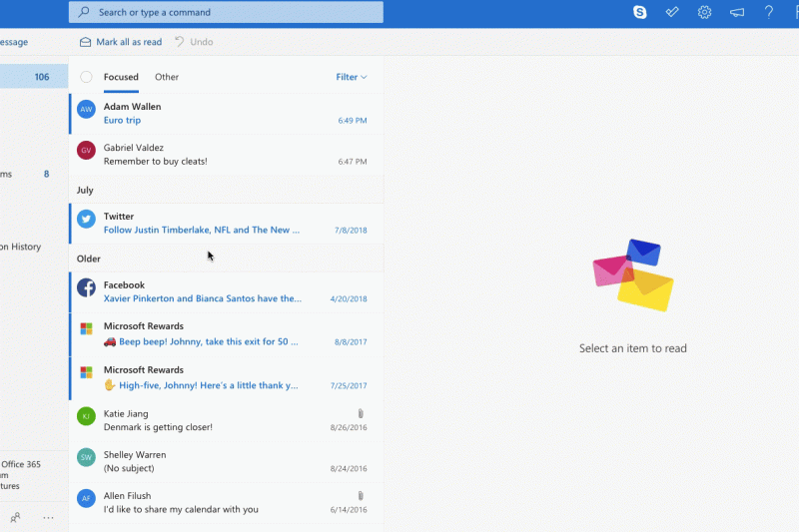Click Microsoft logo on Beep beep email
The width and height of the screenshot is (799, 532).
click(x=86, y=328)
